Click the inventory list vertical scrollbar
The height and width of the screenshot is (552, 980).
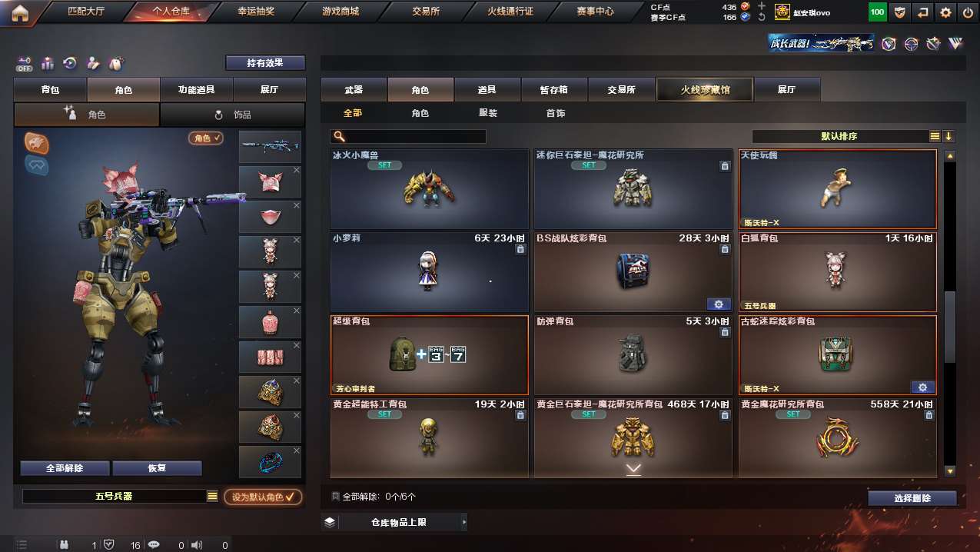click(x=950, y=314)
